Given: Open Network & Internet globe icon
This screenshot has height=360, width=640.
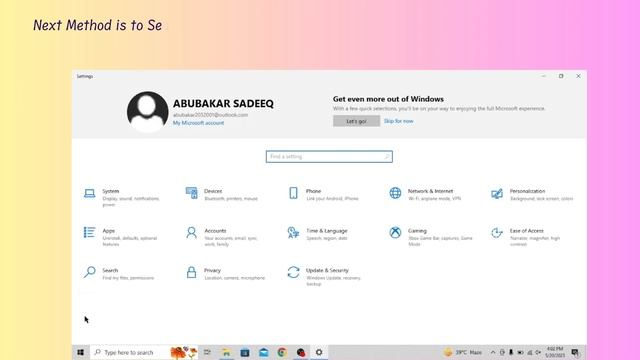Looking at the screenshot, I should click(395, 193).
